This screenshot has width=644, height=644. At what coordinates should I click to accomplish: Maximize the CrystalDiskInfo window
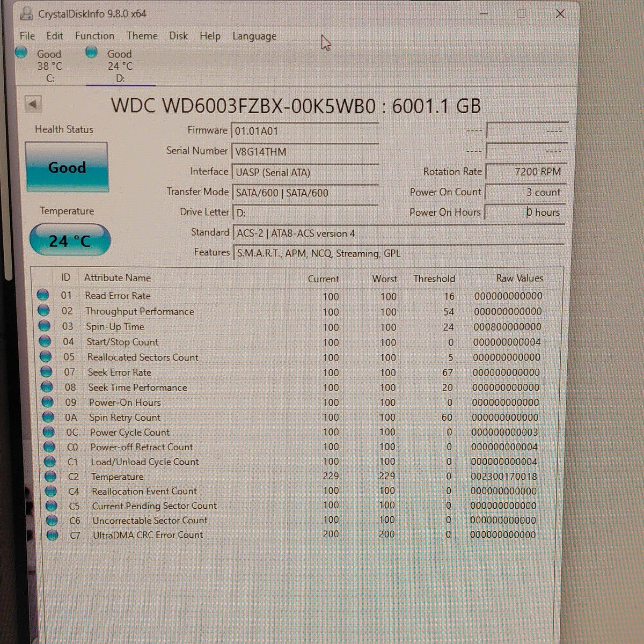(x=521, y=14)
